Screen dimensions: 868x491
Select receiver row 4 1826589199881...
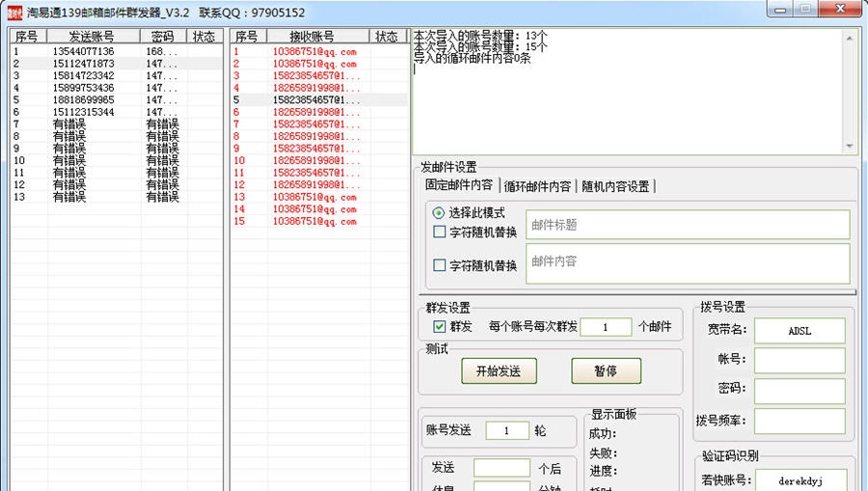tap(319, 88)
